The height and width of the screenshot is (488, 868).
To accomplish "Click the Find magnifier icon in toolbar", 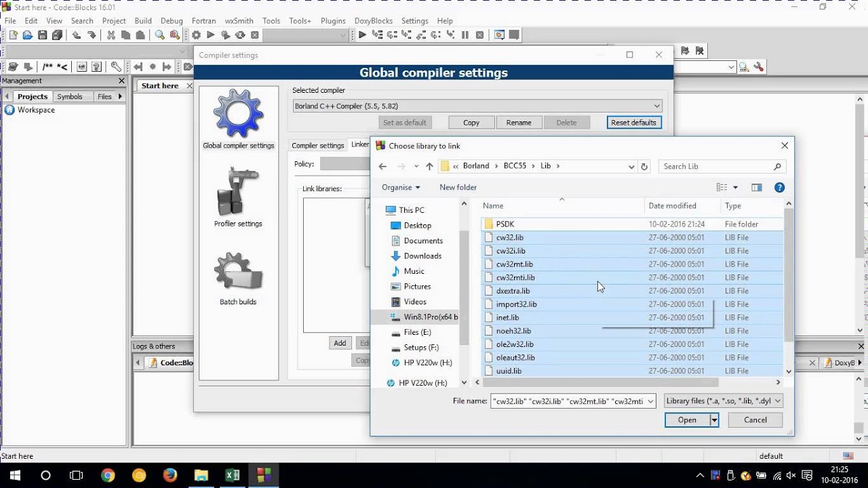I will pos(160,35).
